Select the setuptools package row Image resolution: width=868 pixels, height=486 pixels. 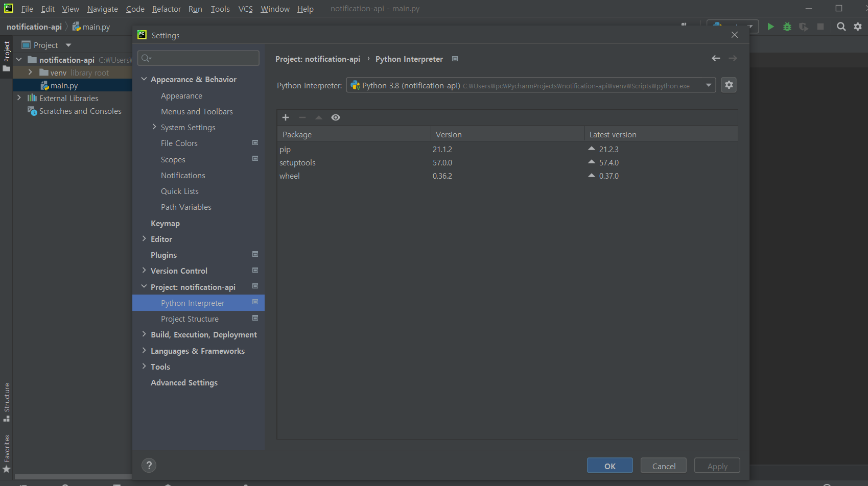(507, 163)
